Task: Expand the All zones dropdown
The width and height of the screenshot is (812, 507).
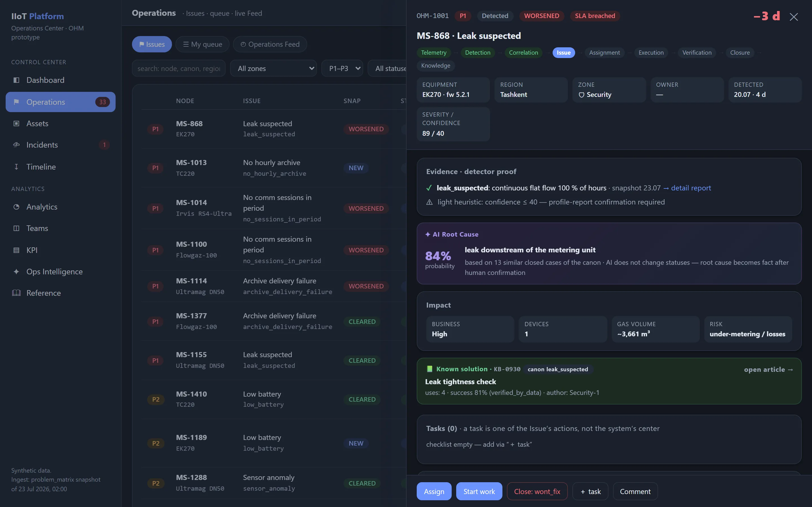Action: point(273,68)
